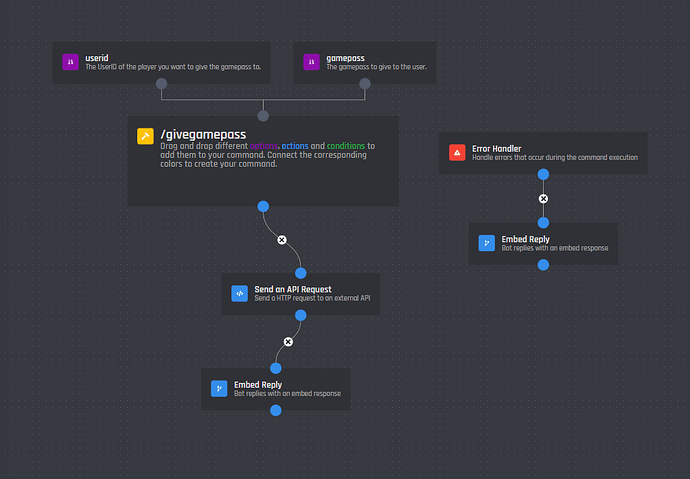
Task: Click top port of Embed Reply under Error Handler
Action: [x=543, y=223]
